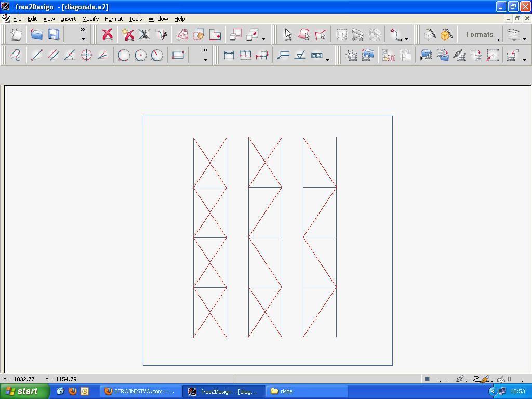Screen dimensions: 532x399
Task: Select the two-point line drawing tool
Action: tap(37, 55)
